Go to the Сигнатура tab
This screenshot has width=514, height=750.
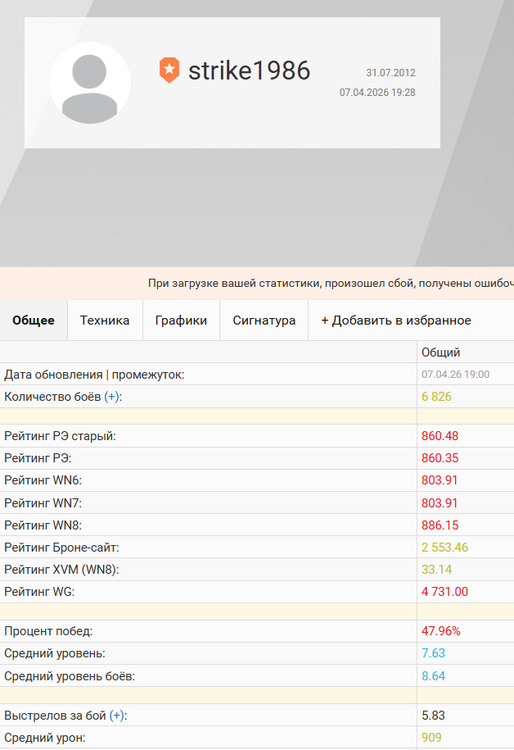(264, 320)
